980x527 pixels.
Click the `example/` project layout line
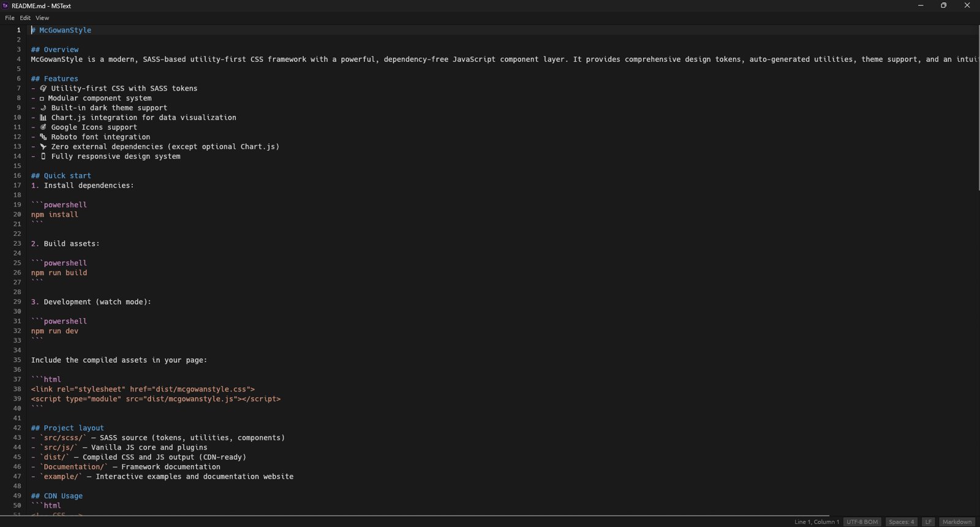pos(162,477)
